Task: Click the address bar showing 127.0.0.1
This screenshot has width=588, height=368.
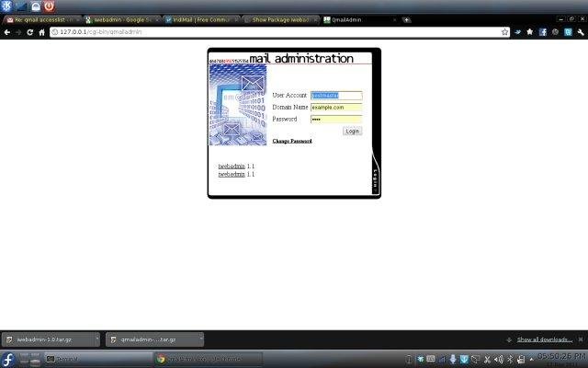Action: 277,32
